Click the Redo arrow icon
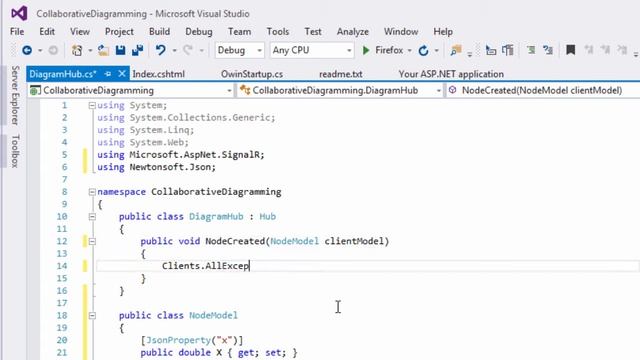 click(188, 51)
